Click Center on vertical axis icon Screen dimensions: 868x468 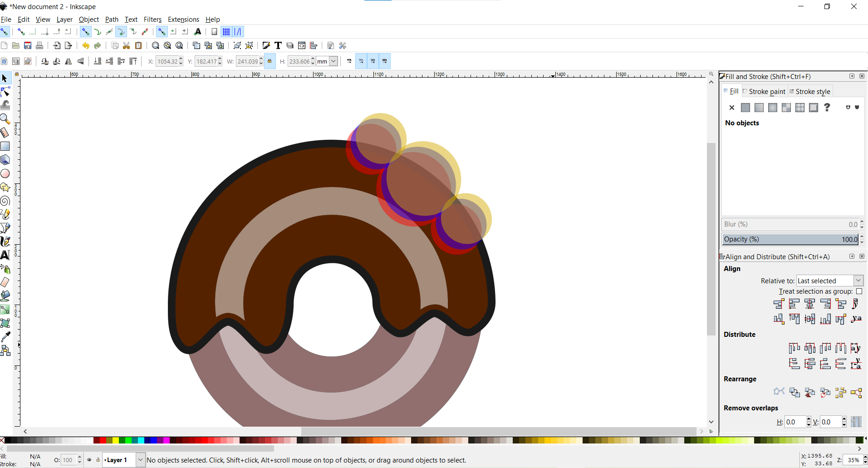pyautogui.click(x=809, y=304)
